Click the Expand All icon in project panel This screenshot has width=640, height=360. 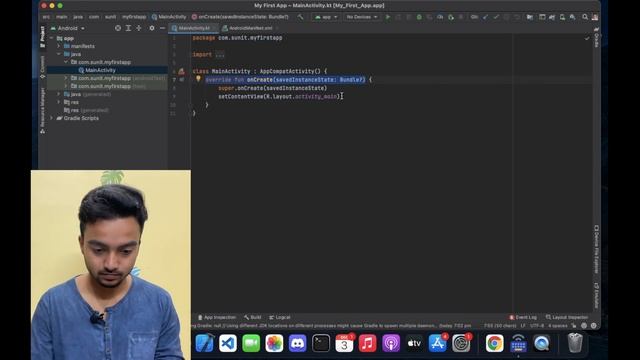[128, 28]
